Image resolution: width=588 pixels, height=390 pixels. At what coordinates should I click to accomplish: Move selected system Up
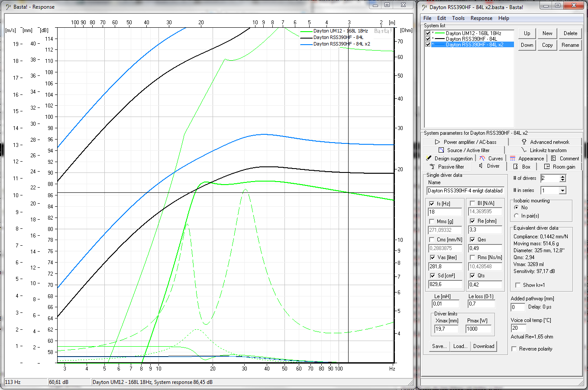(527, 33)
